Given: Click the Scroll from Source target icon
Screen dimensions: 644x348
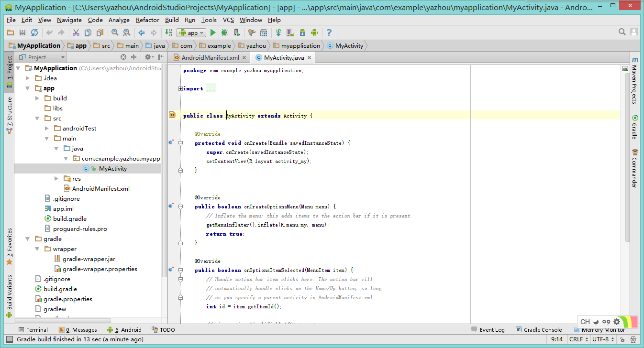Looking at the screenshot, I should [123, 57].
